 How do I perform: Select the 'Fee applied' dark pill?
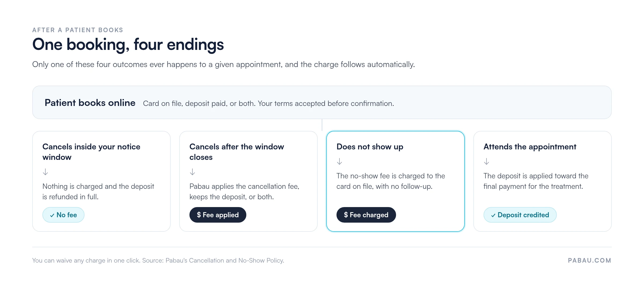(218, 215)
